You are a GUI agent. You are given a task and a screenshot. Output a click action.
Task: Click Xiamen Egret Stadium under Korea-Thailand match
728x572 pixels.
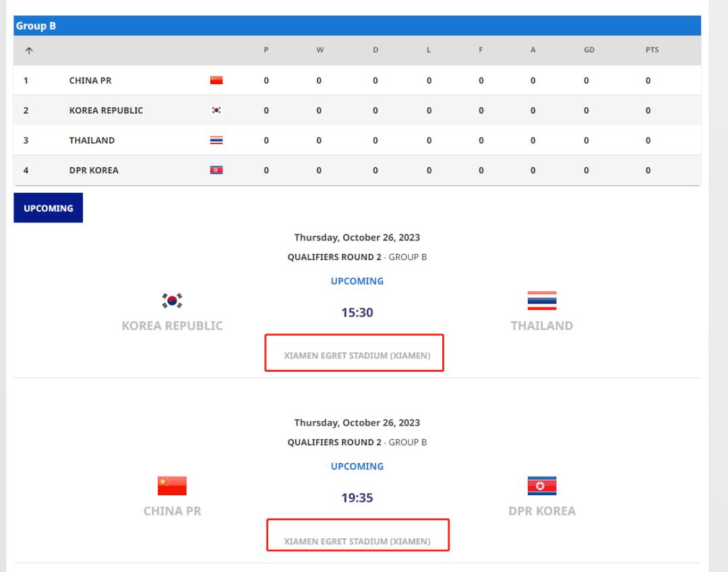(x=357, y=356)
